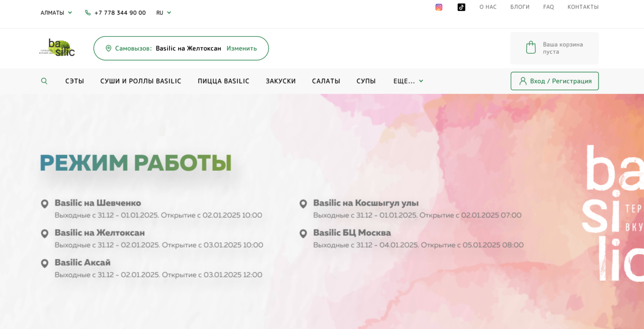Click the search magnifier icon

(x=44, y=81)
